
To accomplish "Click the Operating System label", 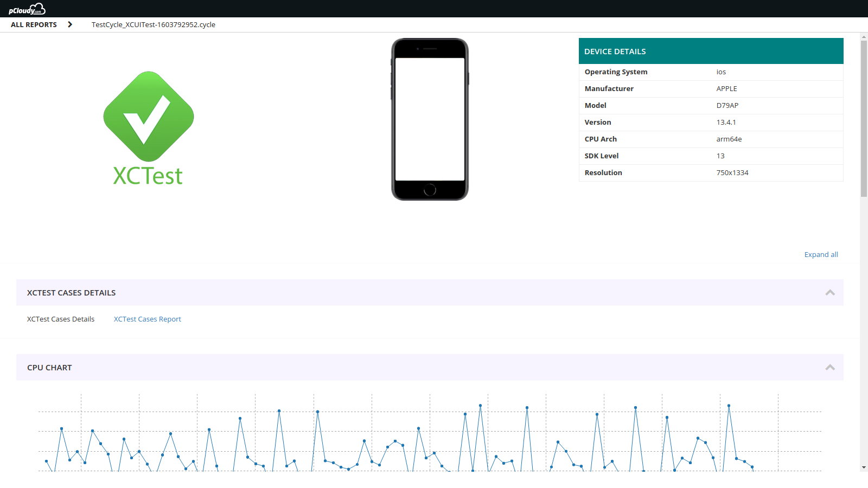I will tap(616, 72).
